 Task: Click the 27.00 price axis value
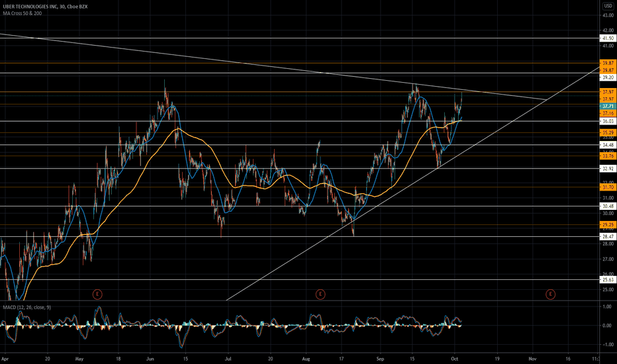pos(608,259)
